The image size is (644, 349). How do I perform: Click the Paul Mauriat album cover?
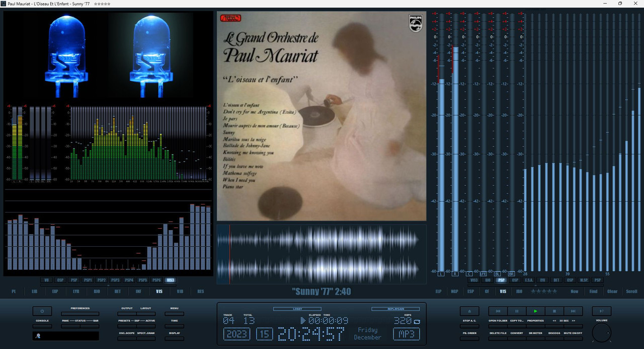pyautogui.click(x=321, y=116)
